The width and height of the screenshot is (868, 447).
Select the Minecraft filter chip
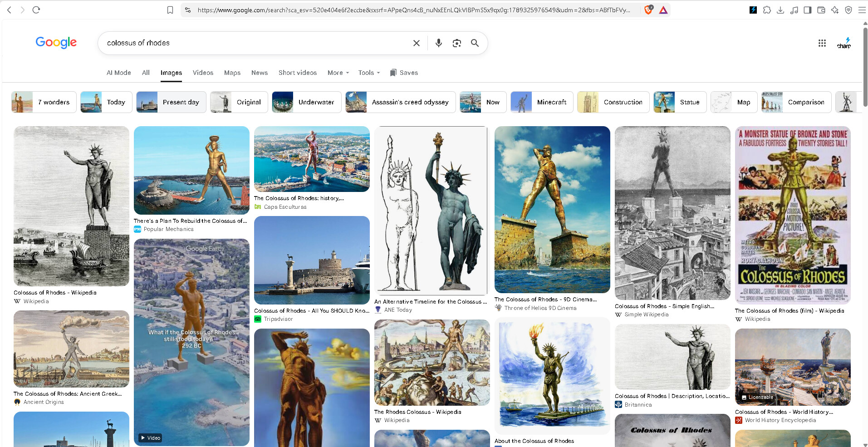pyautogui.click(x=542, y=102)
